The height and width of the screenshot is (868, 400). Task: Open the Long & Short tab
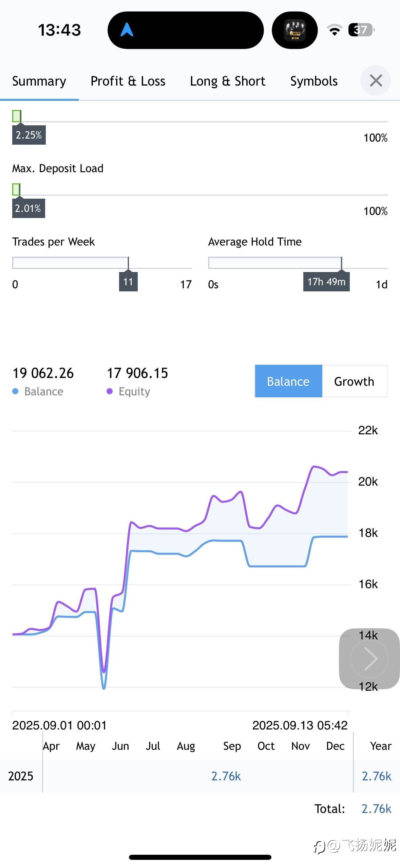(x=228, y=81)
